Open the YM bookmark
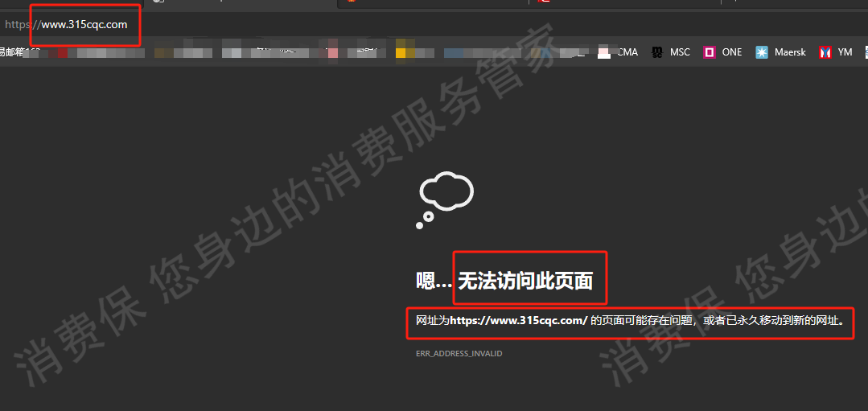 [836, 52]
